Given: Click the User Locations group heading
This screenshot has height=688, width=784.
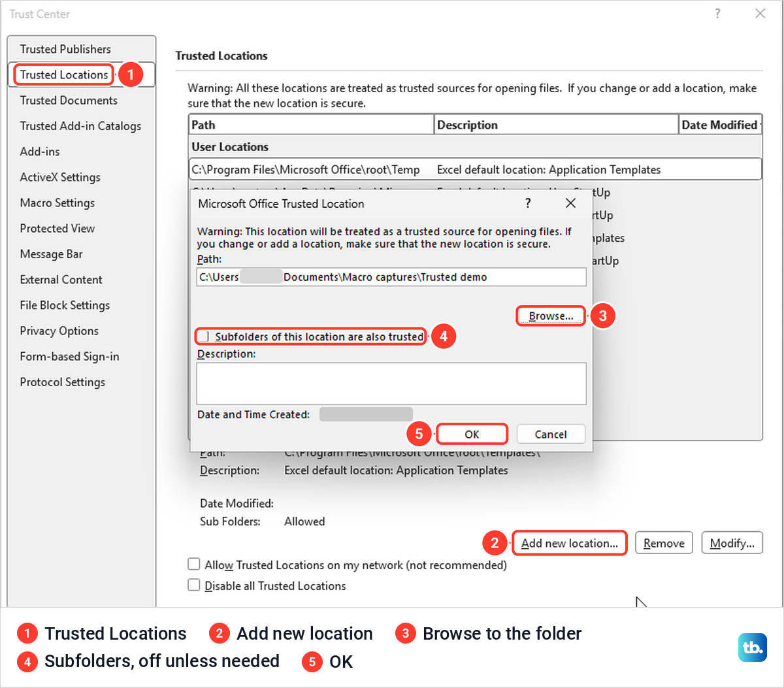Looking at the screenshot, I should pos(230,147).
